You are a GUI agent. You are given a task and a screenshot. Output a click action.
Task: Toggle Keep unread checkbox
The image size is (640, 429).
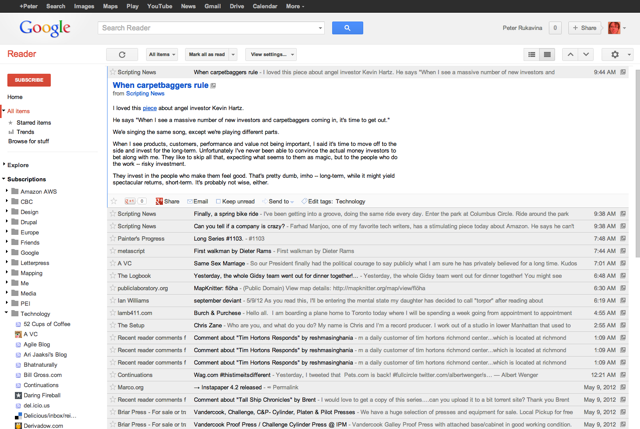coord(218,201)
